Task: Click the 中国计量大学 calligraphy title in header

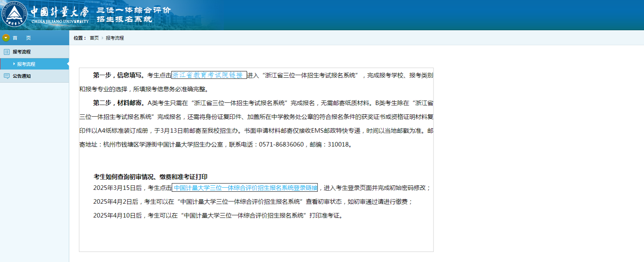Action: pos(60,12)
